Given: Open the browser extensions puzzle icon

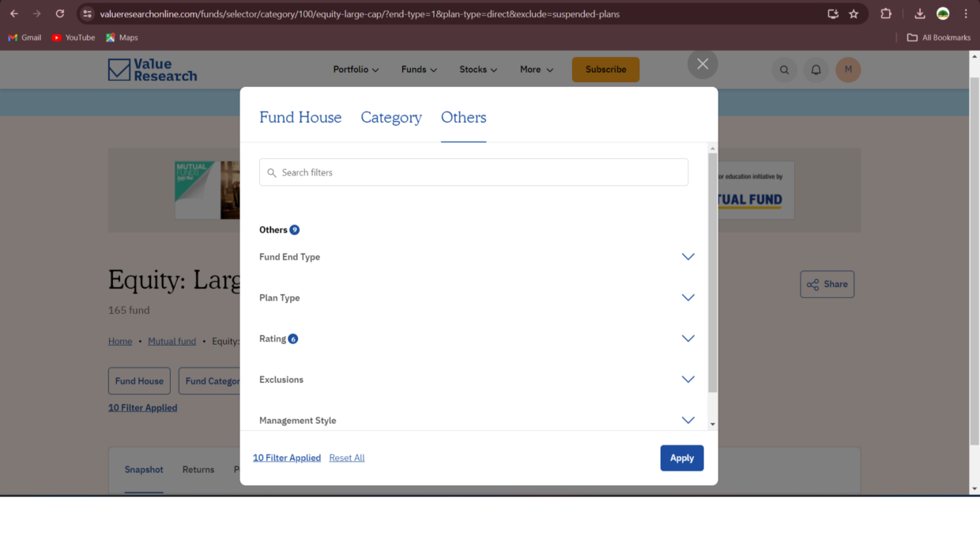Looking at the screenshot, I should [x=886, y=13].
